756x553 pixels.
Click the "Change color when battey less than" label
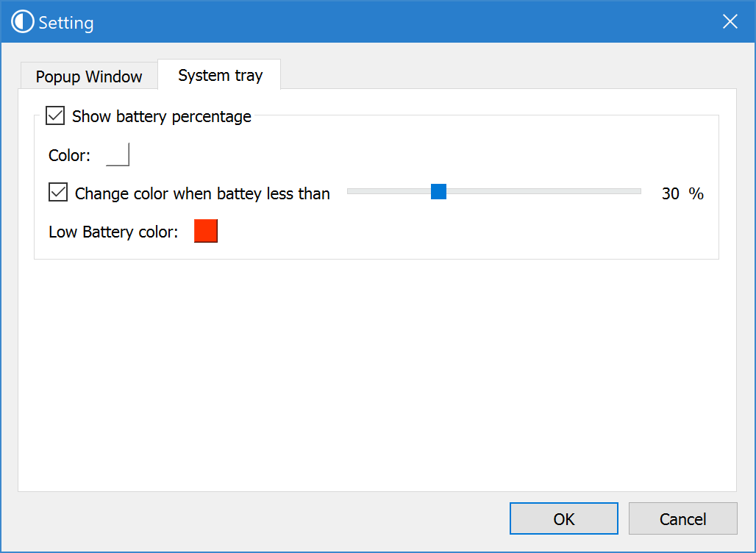click(202, 194)
